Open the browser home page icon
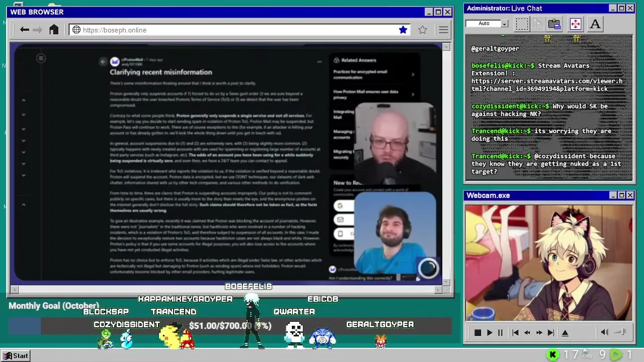 (x=54, y=30)
